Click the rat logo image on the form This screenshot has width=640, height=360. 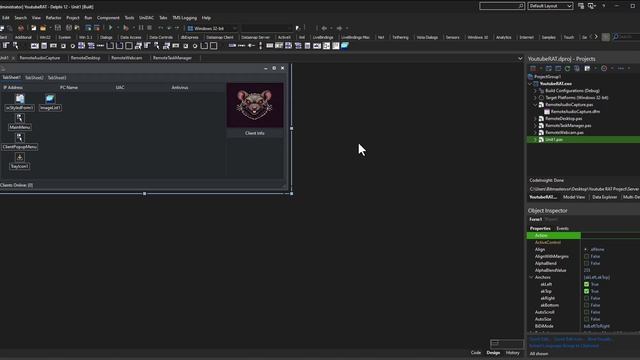coord(255,105)
